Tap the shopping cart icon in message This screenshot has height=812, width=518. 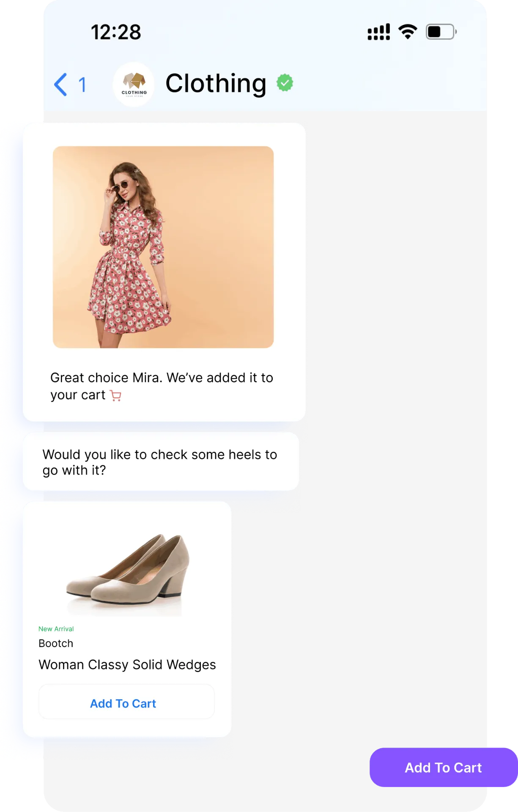coord(116,395)
